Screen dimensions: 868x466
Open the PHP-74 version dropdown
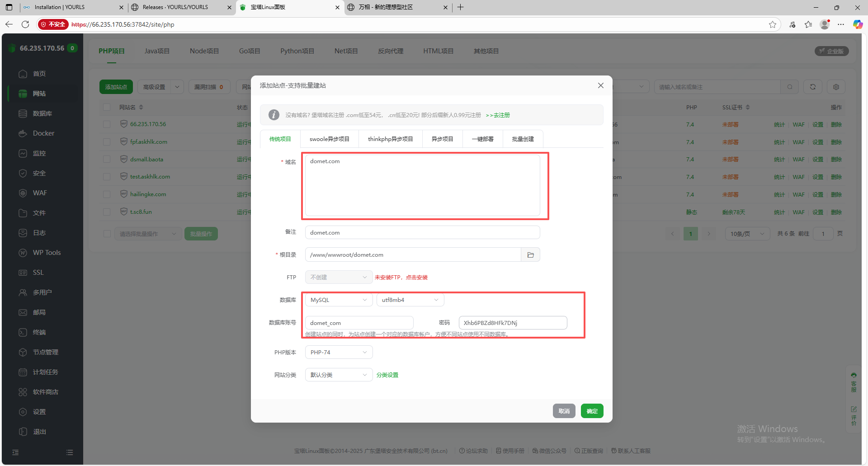(x=339, y=353)
